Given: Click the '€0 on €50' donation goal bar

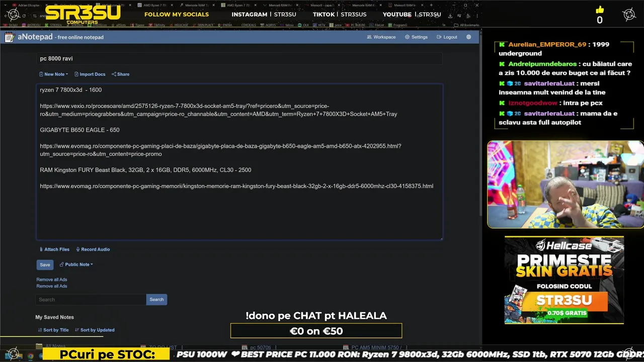Looking at the screenshot, I should (x=316, y=331).
